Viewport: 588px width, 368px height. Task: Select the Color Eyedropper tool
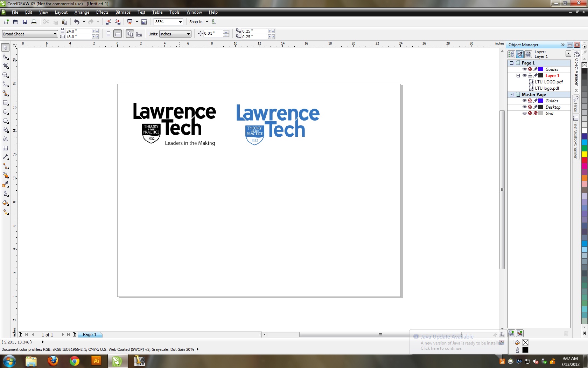click(5, 184)
